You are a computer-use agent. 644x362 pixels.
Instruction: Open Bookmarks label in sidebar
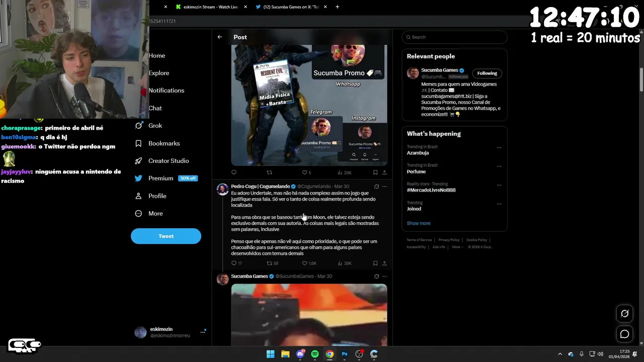(x=164, y=143)
